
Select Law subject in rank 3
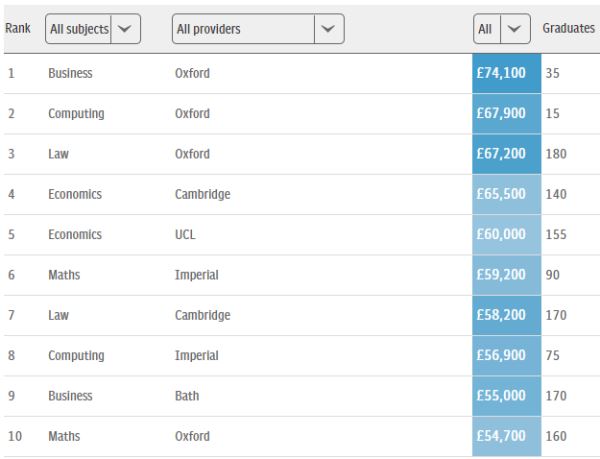58,154
